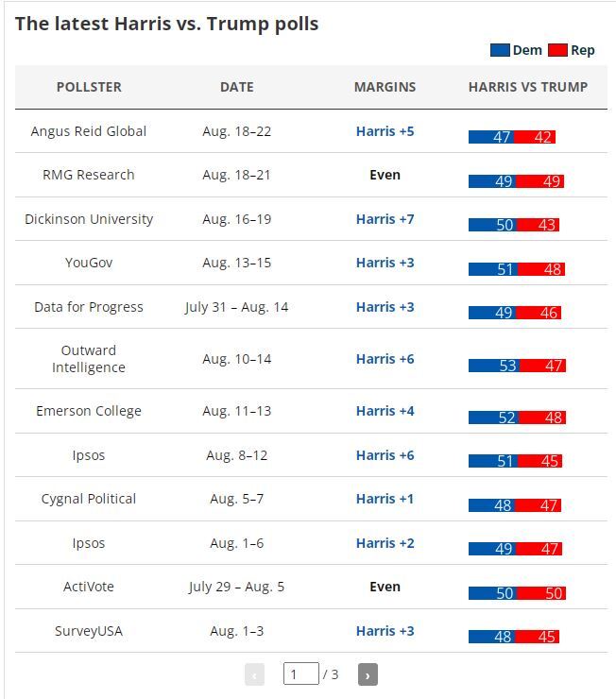This screenshot has height=699, width=616.
Task: Click the MARGINS column header
Action: point(385,87)
